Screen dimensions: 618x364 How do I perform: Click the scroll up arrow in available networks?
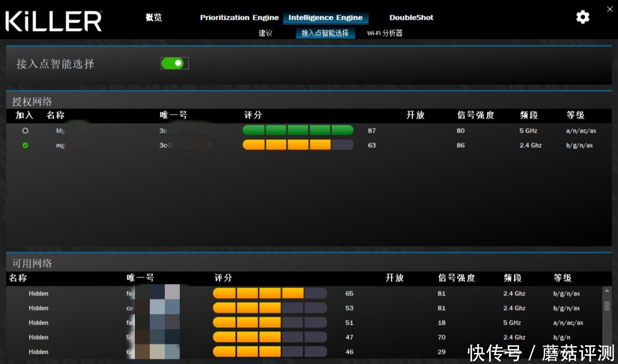(x=607, y=291)
